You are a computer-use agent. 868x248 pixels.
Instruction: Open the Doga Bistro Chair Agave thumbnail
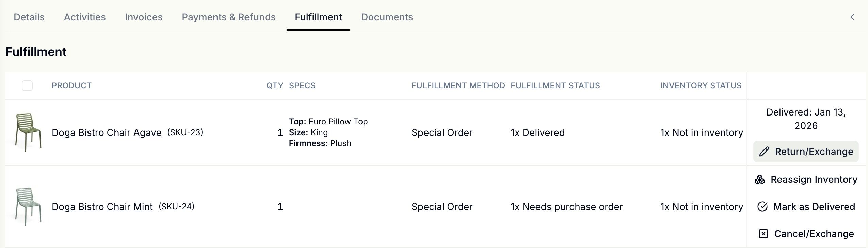(x=28, y=132)
